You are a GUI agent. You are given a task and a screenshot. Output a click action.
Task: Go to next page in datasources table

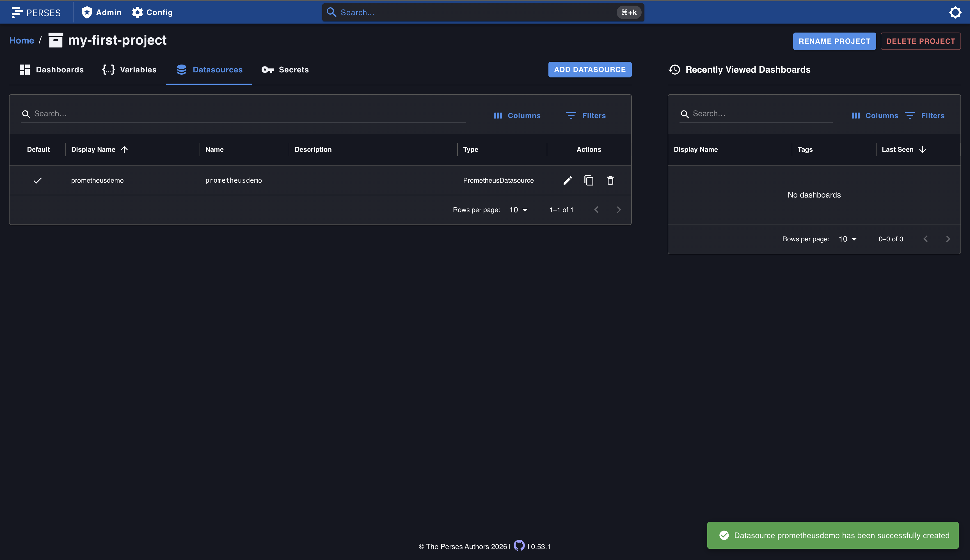click(x=619, y=210)
